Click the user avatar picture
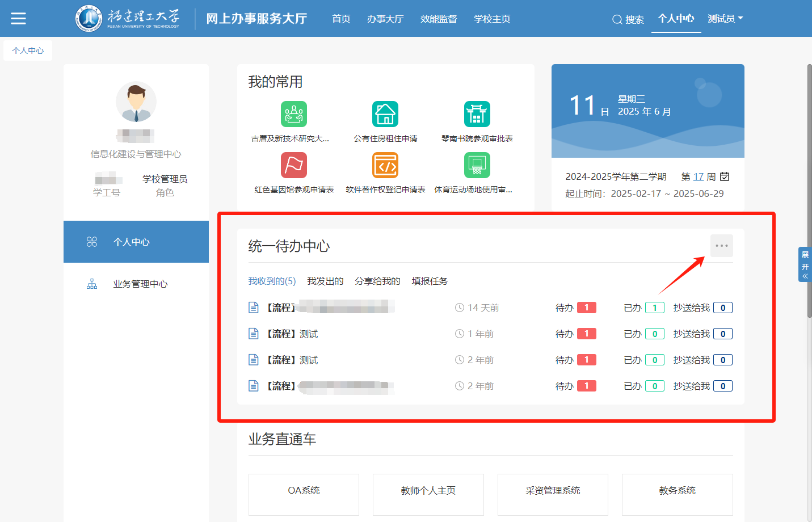Screen dimensions: 812x522 pyautogui.click(x=136, y=102)
